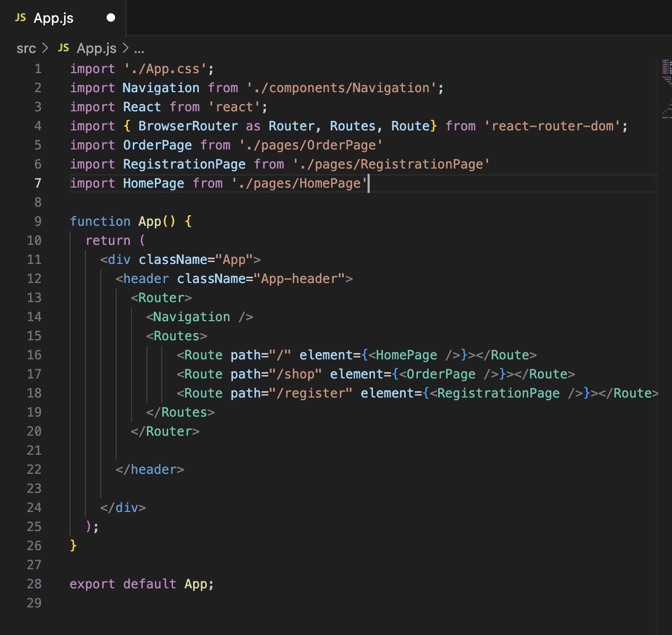This screenshot has height=635, width=672.
Task: Click the './pages/HomePage' import string
Action: coord(298,183)
